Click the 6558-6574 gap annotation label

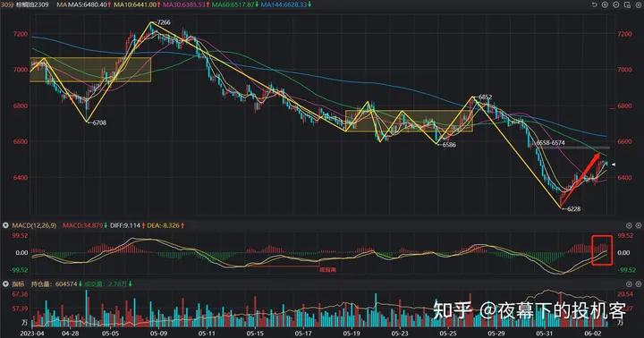coord(550,142)
